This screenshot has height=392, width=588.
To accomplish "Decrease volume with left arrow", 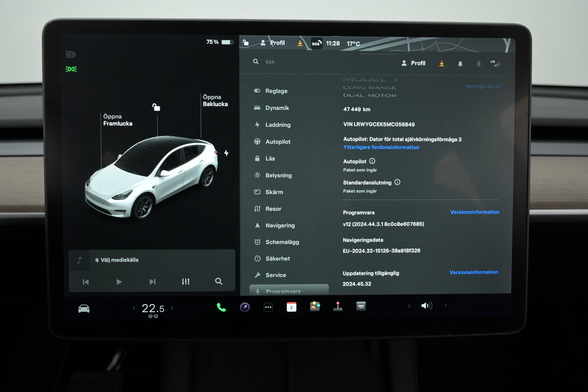I will pyautogui.click(x=409, y=305).
